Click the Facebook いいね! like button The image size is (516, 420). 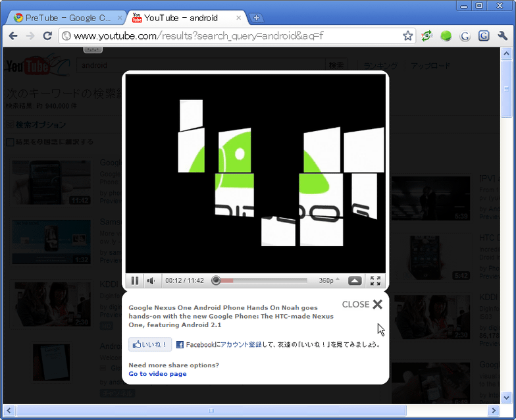tap(150, 344)
